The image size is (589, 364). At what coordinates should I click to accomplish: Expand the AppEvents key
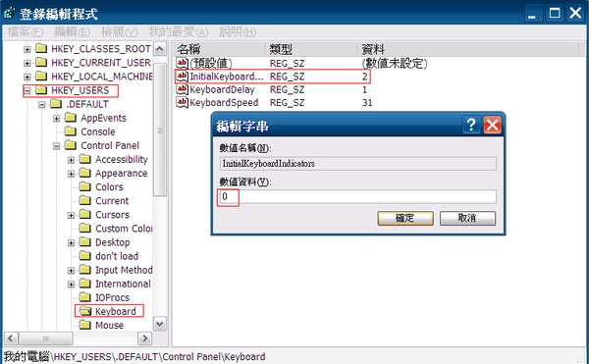(x=56, y=119)
